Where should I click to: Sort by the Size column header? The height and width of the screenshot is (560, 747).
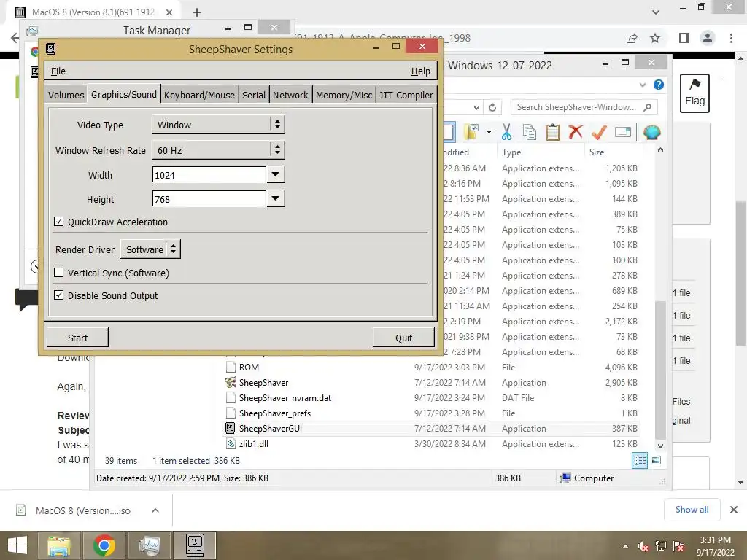pos(597,152)
